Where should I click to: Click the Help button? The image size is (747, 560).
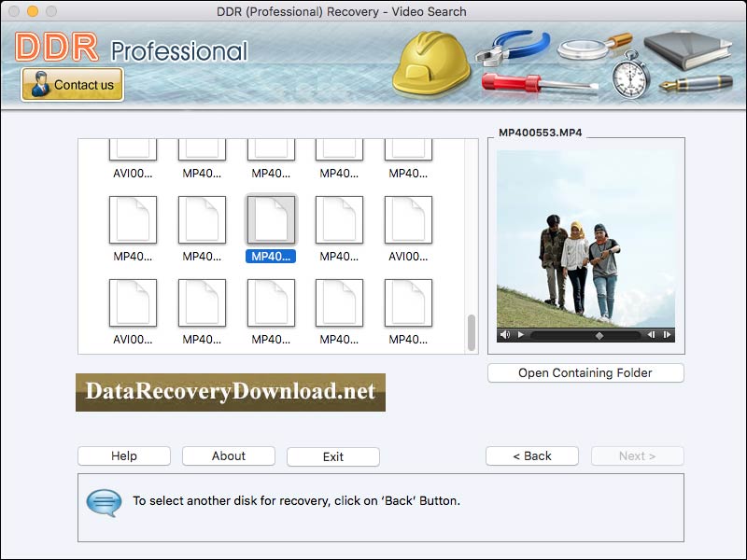point(123,455)
